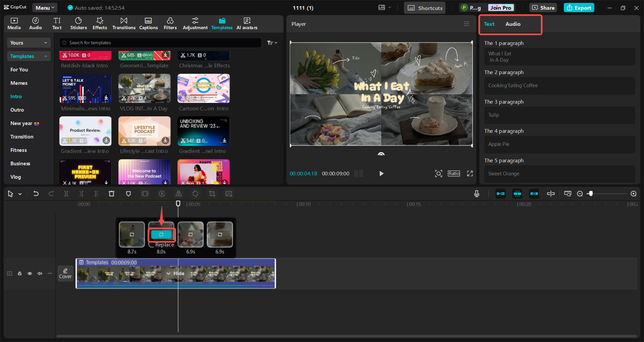Click the Join Pro button
The width and height of the screenshot is (644, 342).
pyautogui.click(x=501, y=8)
